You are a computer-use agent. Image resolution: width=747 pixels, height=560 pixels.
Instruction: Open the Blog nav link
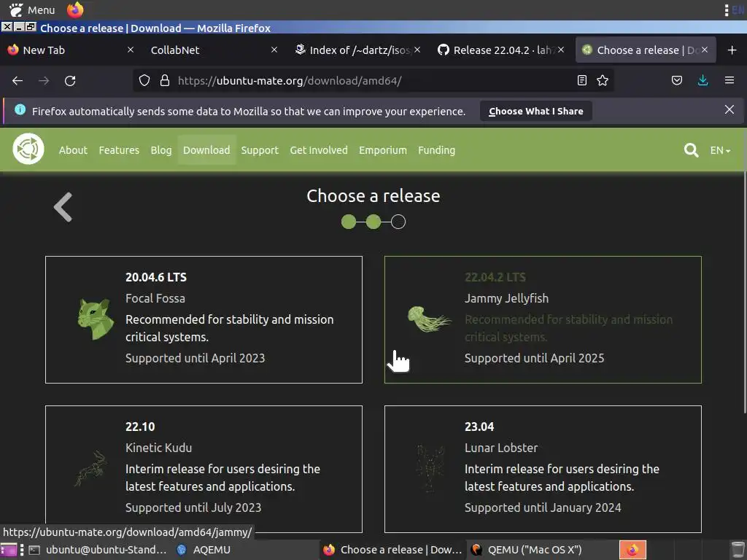pyautogui.click(x=161, y=150)
